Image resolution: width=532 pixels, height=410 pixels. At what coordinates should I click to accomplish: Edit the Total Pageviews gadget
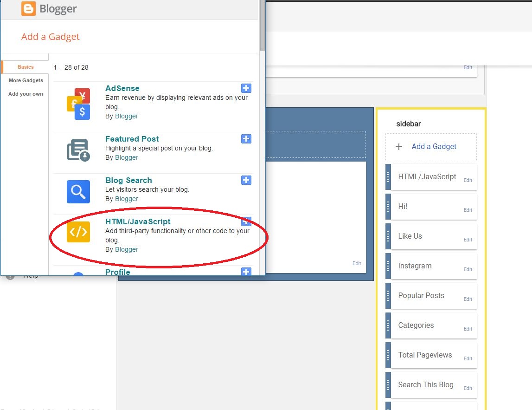point(468,359)
